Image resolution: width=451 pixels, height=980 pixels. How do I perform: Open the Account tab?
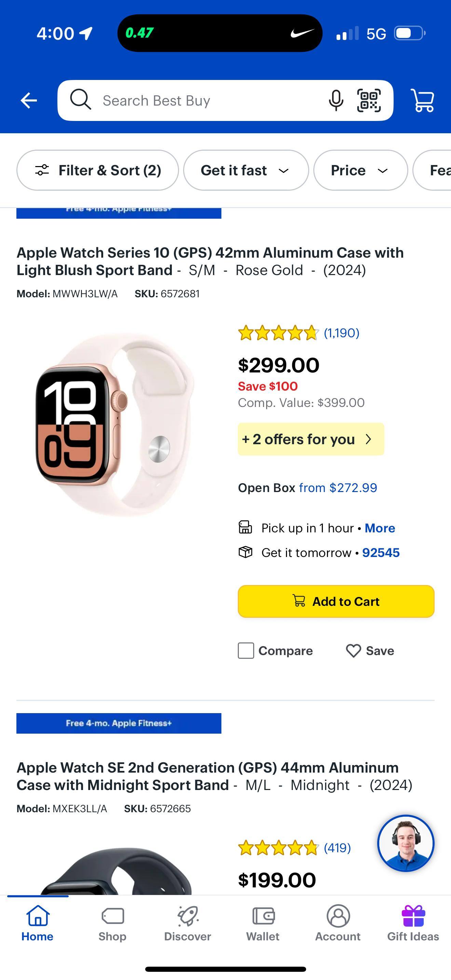pyautogui.click(x=338, y=923)
